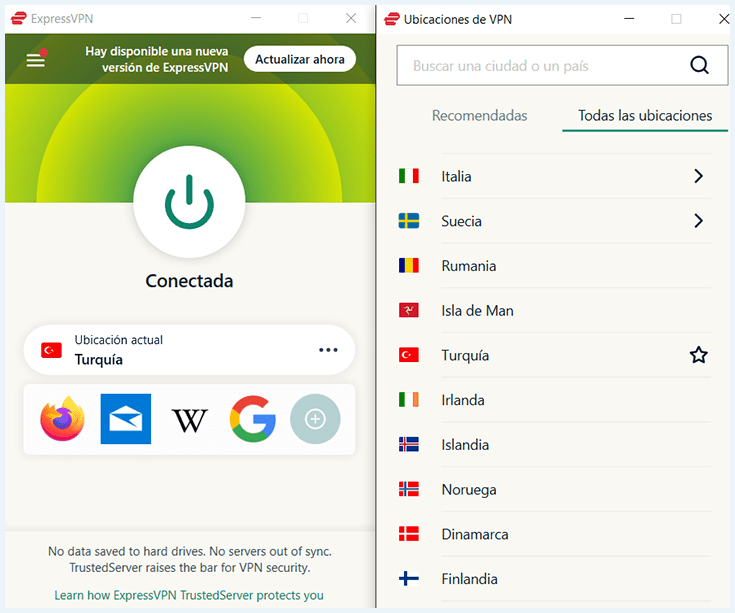The image size is (735, 613).
Task: Click Learn how ExpressVPN TrustedServer protects you
Action: [189, 595]
